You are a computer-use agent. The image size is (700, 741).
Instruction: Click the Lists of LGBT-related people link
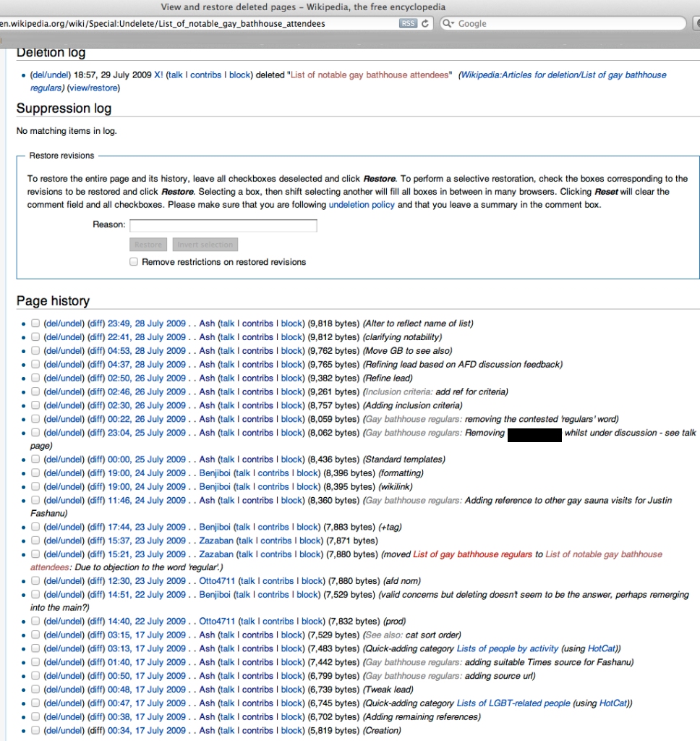513,703
